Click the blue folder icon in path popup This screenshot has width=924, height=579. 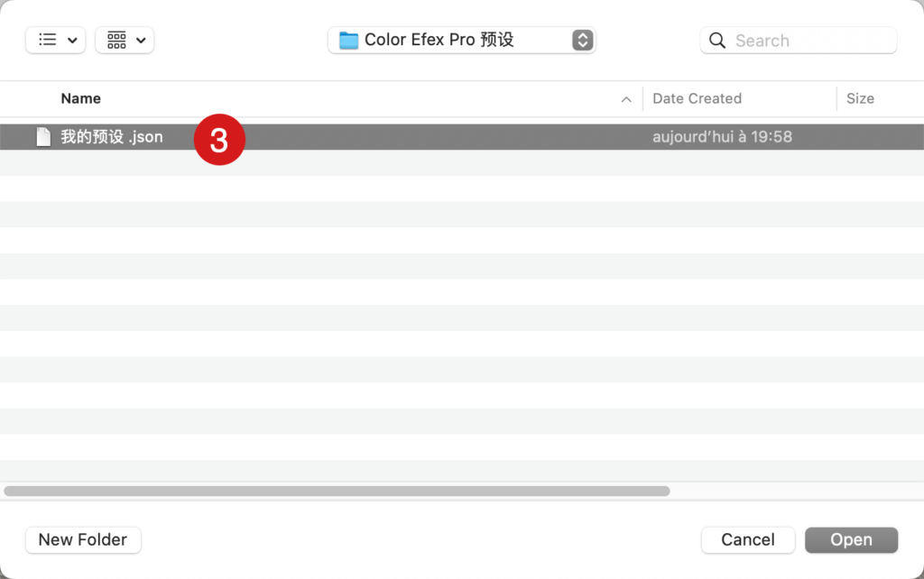click(348, 40)
